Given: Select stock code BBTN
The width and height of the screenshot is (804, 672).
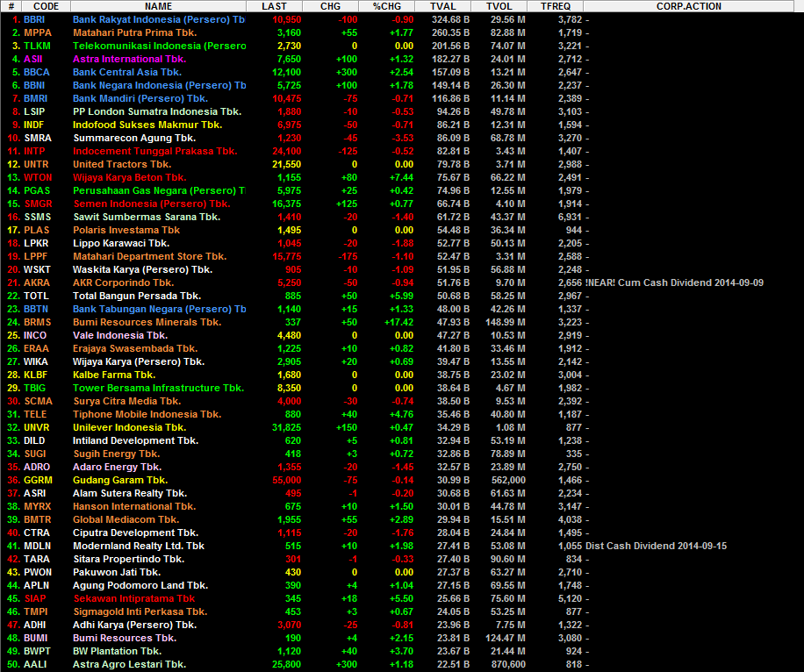Looking at the screenshot, I should point(36,309).
